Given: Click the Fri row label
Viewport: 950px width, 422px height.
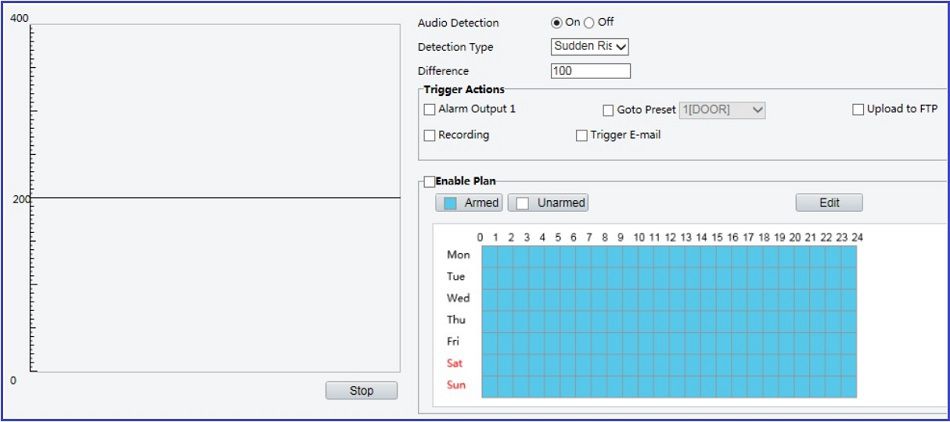Looking at the screenshot, I should tap(453, 341).
